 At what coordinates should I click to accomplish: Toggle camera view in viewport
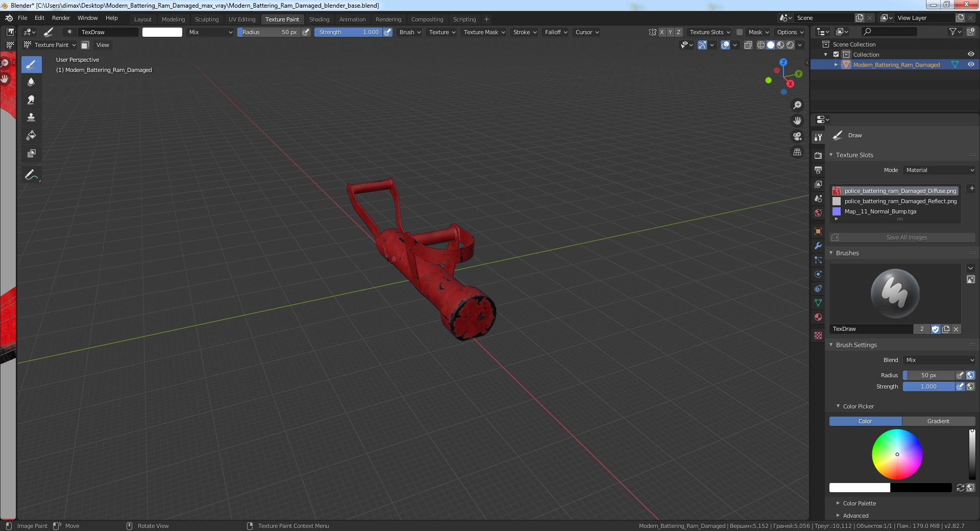797,136
